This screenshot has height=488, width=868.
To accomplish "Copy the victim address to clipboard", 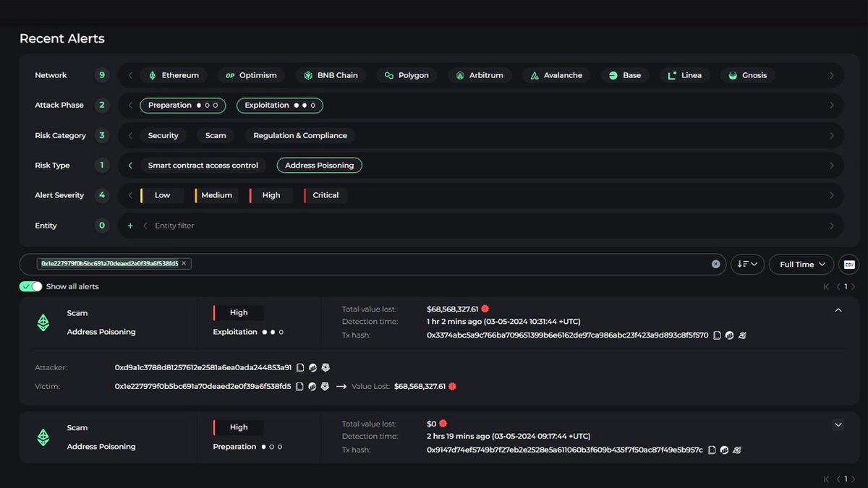I will (x=300, y=387).
